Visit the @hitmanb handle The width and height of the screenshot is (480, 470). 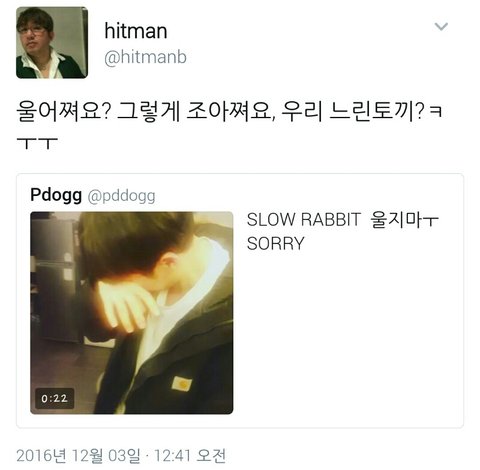[x=145, y=57]
